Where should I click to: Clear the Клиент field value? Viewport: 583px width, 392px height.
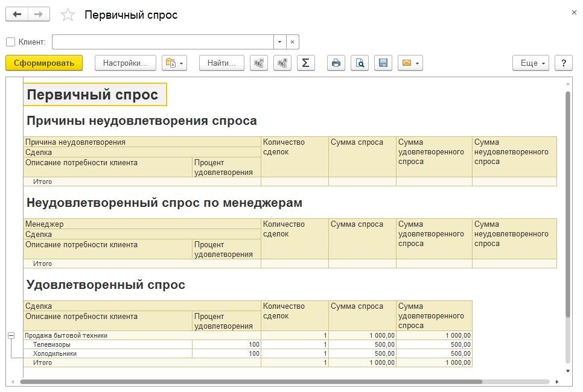[293, 42]
